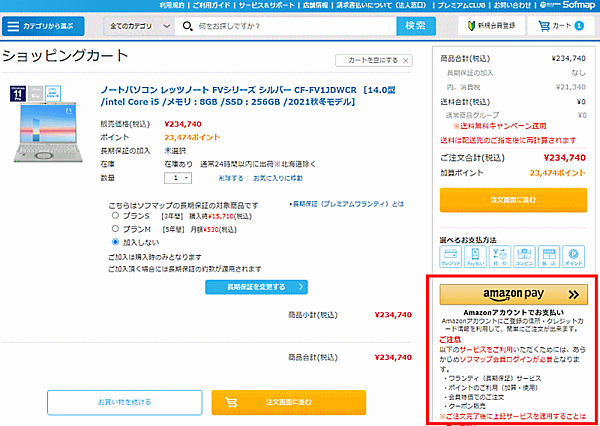
Task: Choose the プランM 5-year warranty option
Action: 117,229
